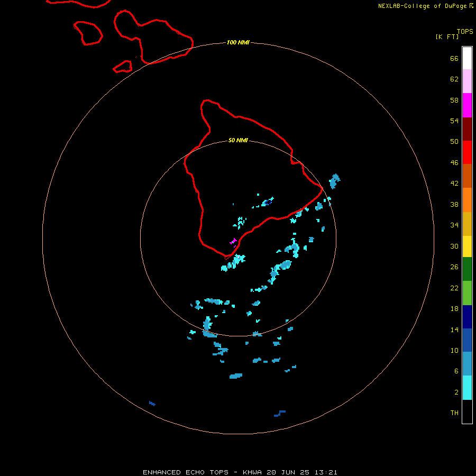This screenshot has height=476, width=476.
Task: Click the '100 NMI' range ring label
Action: (x=238, y=42)
